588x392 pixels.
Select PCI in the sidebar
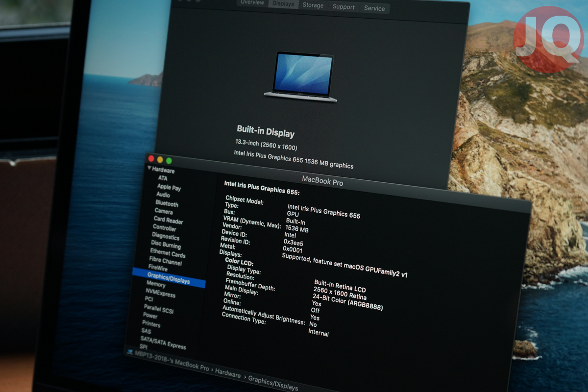click(149, 299)
